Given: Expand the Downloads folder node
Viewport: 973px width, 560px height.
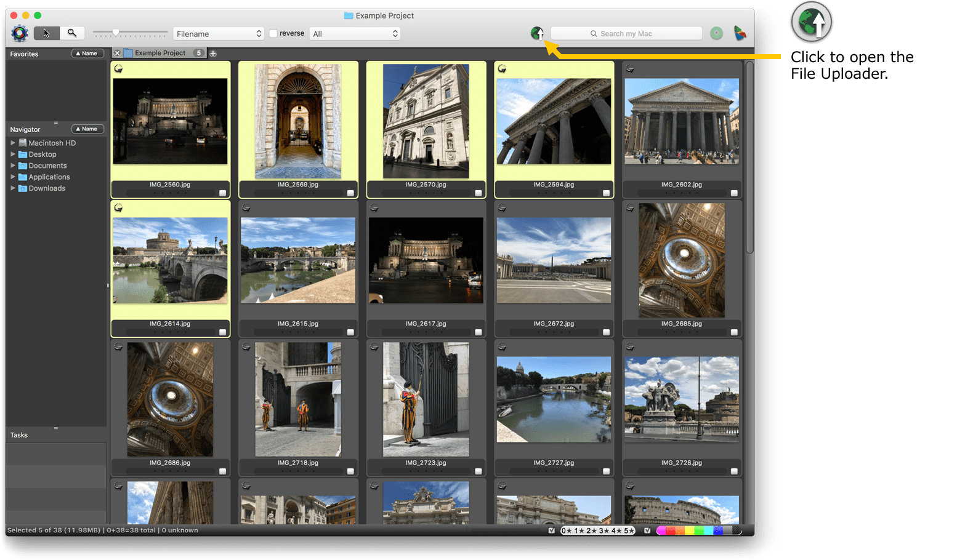Looking at the screenshot, I should tap(12, 188).
